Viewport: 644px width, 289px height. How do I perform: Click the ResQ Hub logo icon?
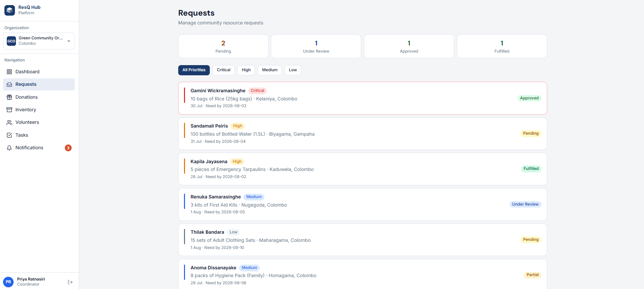pyautogui.click(x=10, y=10)
